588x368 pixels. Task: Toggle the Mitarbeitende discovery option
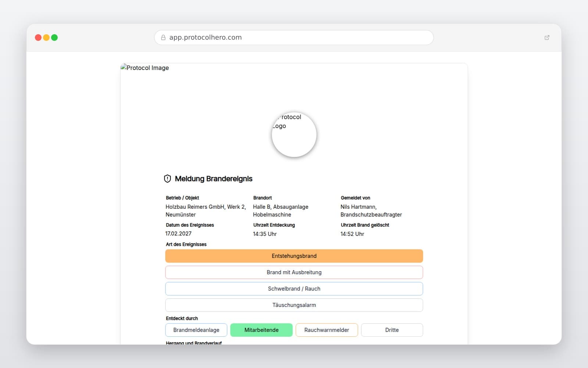262,330
